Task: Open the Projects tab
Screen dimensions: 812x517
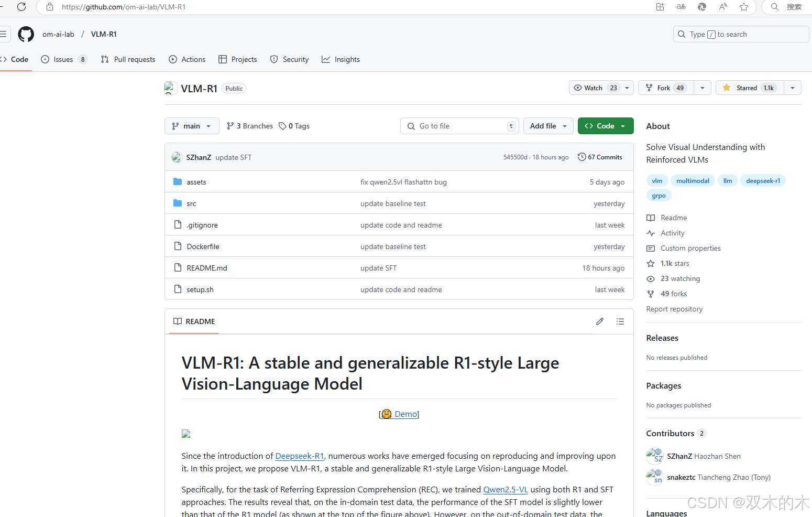Action: tap(238, 59)
